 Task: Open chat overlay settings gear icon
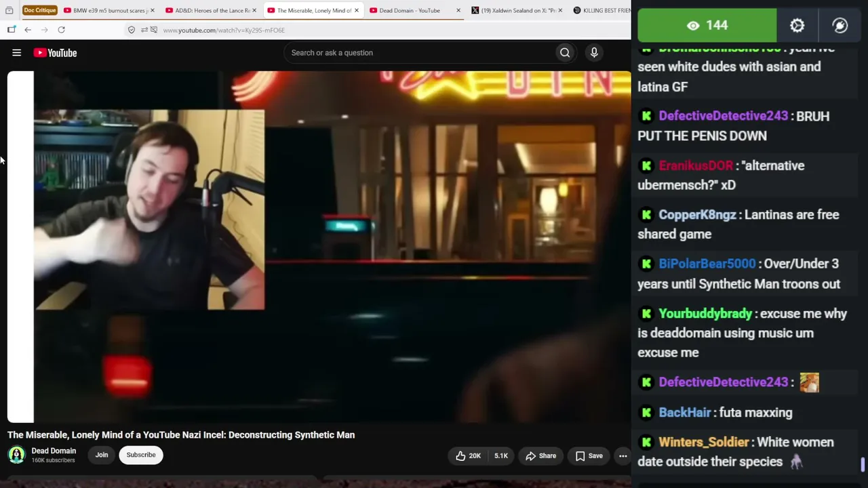click(797, 26)
